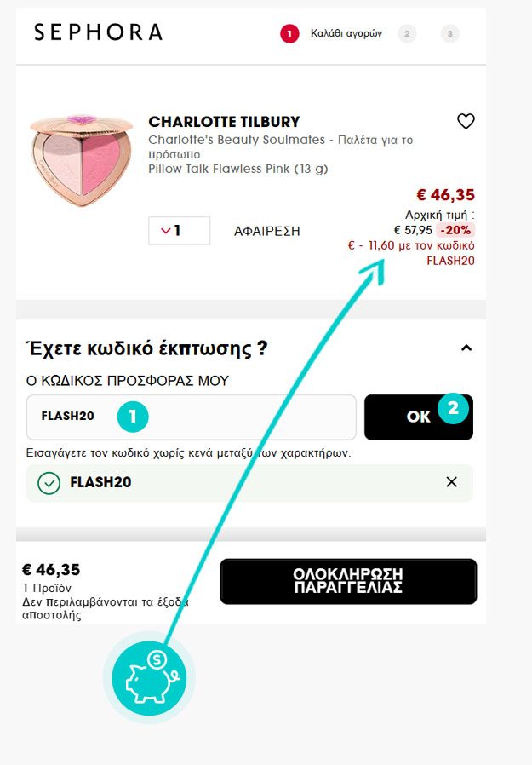
Task: Focus the promo code input field
Action: (x=192, y=417)
